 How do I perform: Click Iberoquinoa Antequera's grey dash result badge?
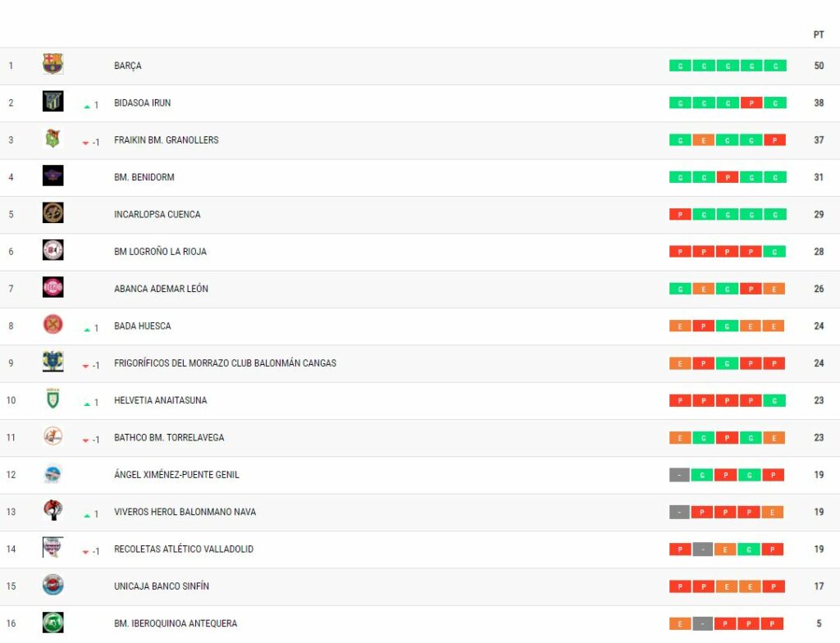(x=703, y=623)
